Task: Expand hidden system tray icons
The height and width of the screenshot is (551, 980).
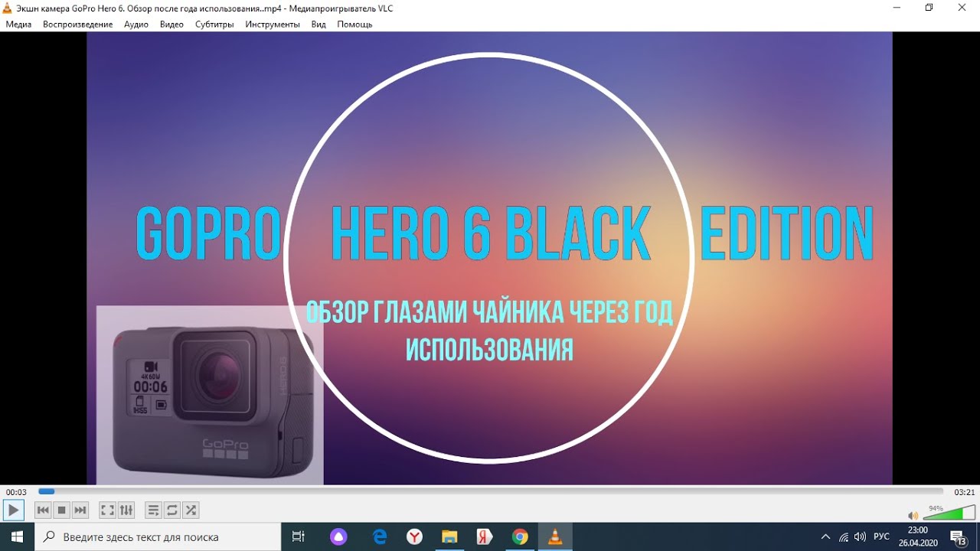Action: pos(825,537)
